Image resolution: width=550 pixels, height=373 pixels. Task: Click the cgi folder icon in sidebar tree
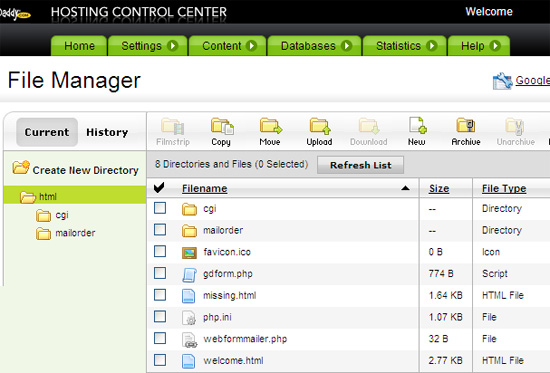pos(43,215)
